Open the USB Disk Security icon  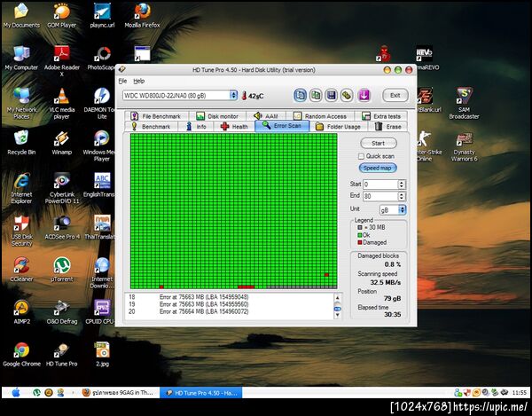click(21, 230)
